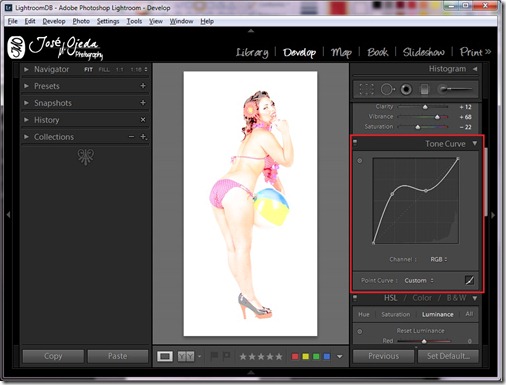Click Reset Luminance label
506x385 pixels.
(420, 331)
